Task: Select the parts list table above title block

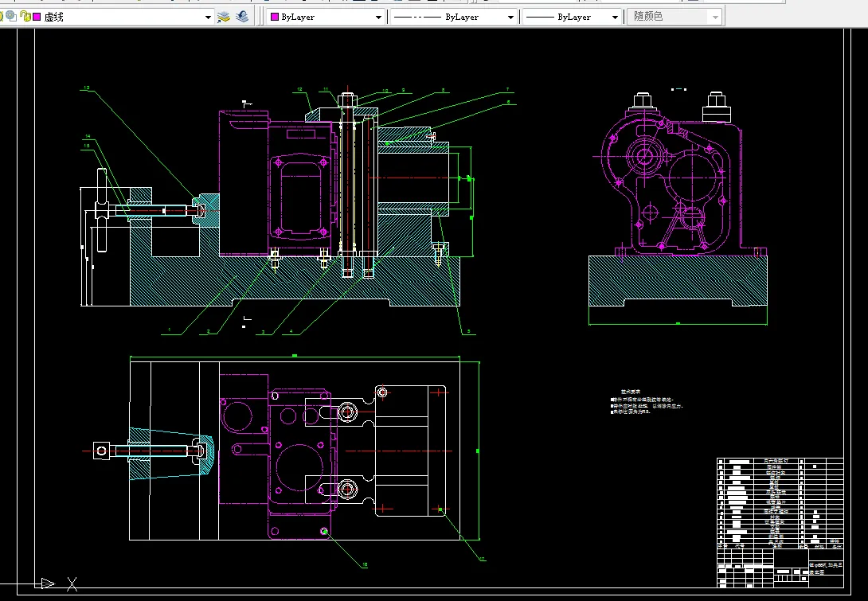Action: [x=779, y=501]
